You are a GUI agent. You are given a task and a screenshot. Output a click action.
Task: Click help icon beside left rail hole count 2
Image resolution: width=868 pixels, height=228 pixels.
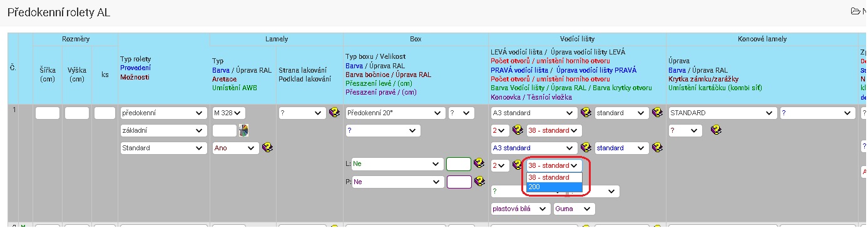coord(518,130)
